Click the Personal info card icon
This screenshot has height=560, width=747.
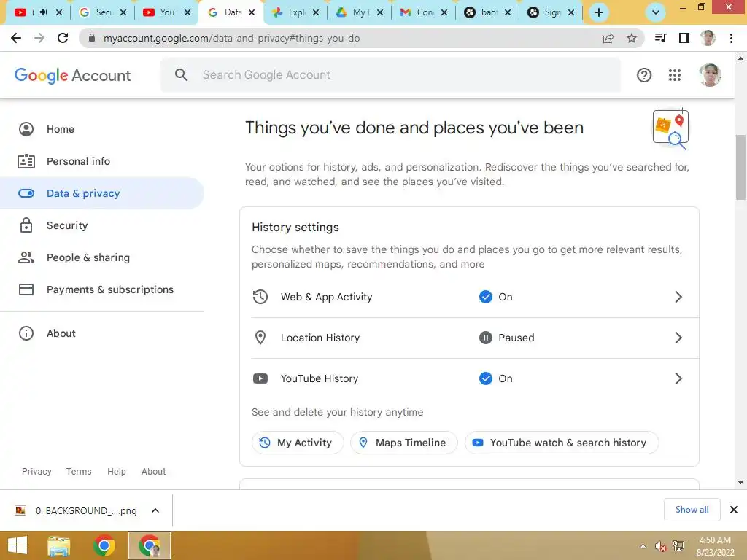(26, 161)
